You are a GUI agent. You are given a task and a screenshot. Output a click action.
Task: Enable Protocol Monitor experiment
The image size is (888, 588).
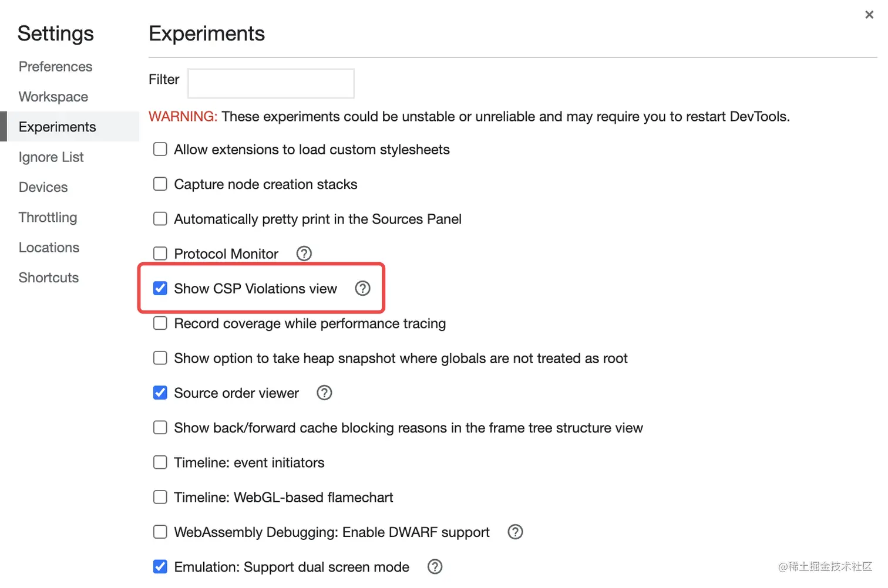coord(160,254)
